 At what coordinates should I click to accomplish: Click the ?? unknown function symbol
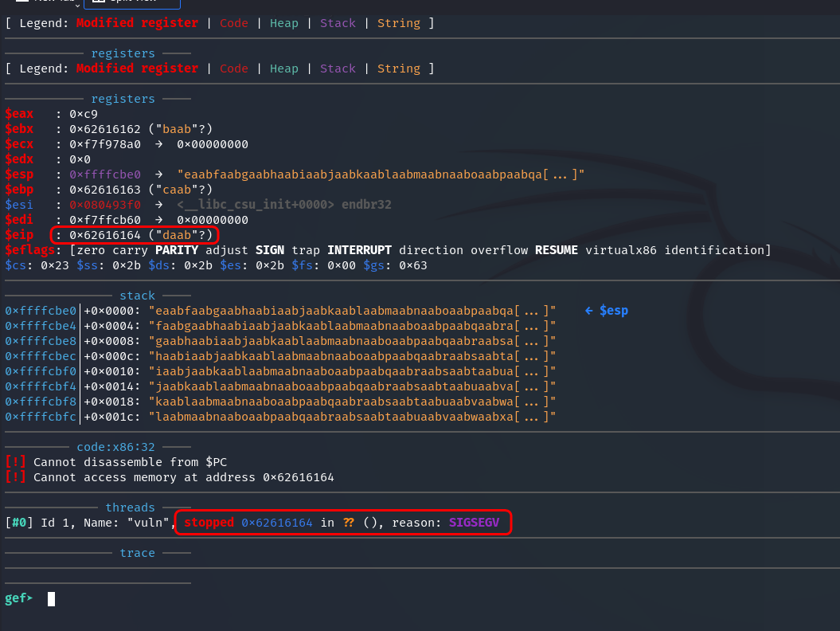(x=348, y=523)
